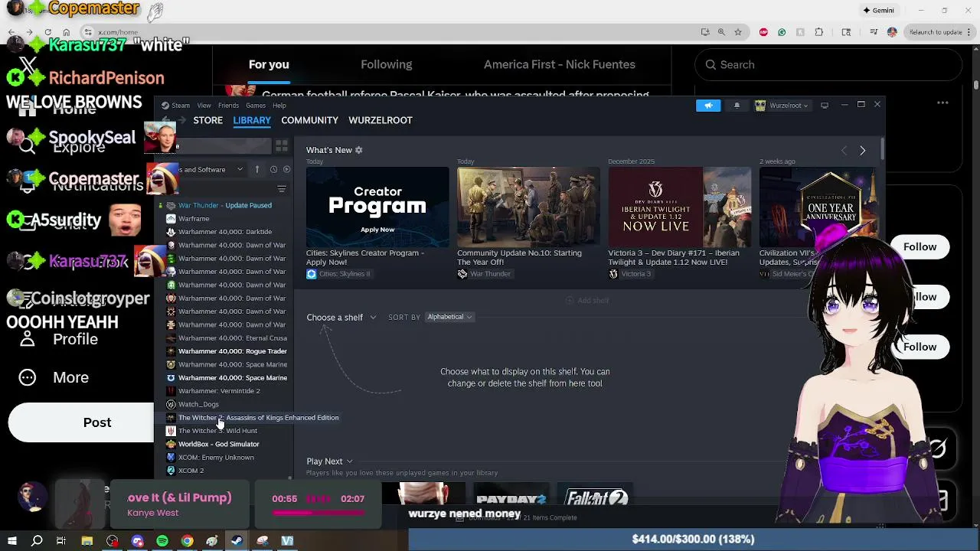Open Sort By Alphabetical dropdown
This screenshot has width=980, height=551.
pyautogui.click(x=449, y=317)
